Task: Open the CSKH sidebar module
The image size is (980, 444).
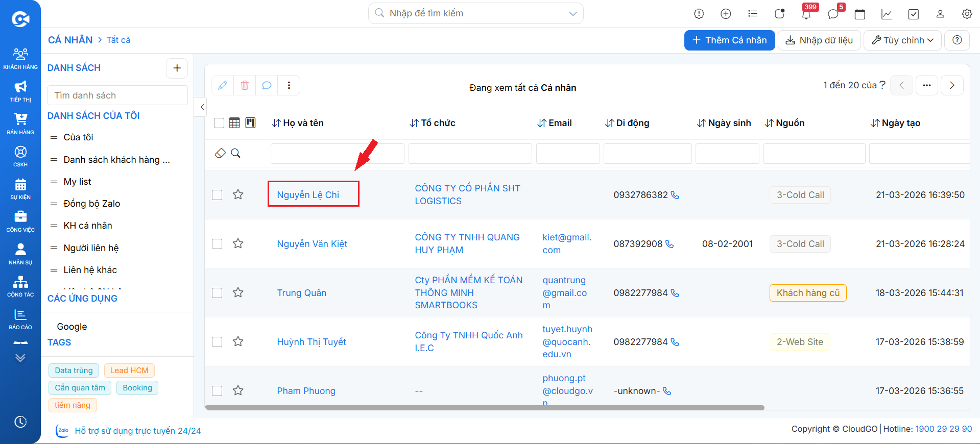Action: 20,156
